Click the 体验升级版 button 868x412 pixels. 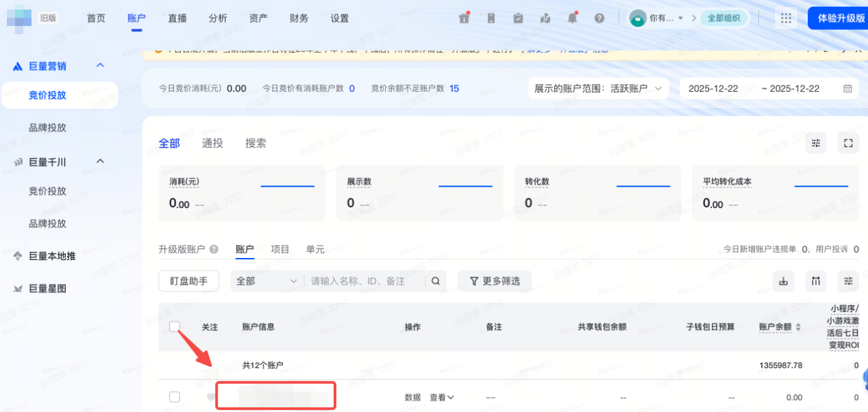click(838, 18)
